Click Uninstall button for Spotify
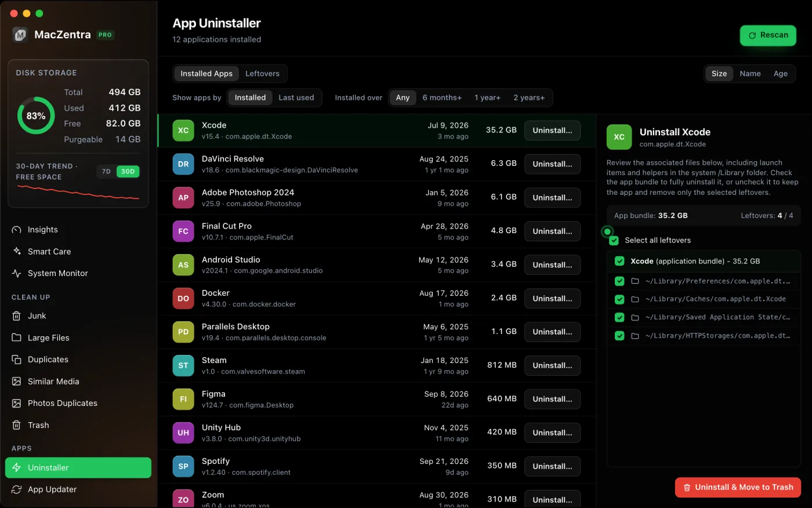 pyautogui.click(x=552, y=466)
